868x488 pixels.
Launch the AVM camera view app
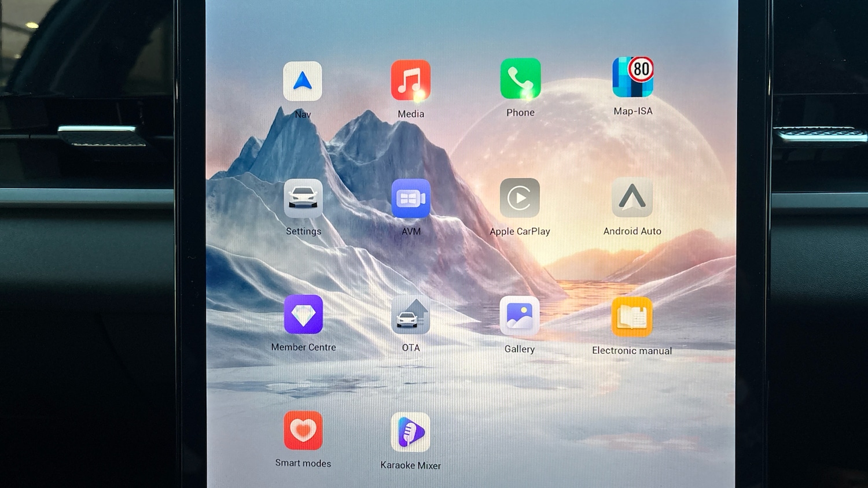(x=411, y=198)
